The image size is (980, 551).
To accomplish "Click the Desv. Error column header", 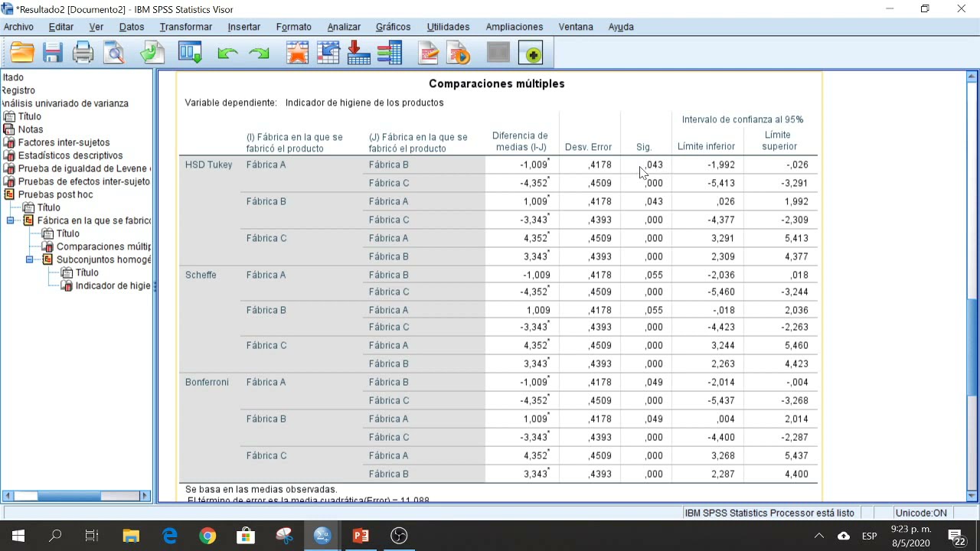I will point(588,147).
